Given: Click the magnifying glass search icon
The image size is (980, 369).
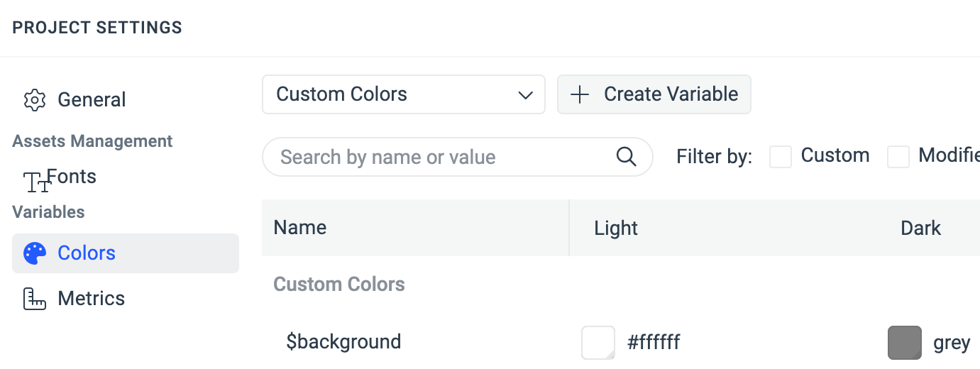Looking at the screenshot, I should point(626,157).
